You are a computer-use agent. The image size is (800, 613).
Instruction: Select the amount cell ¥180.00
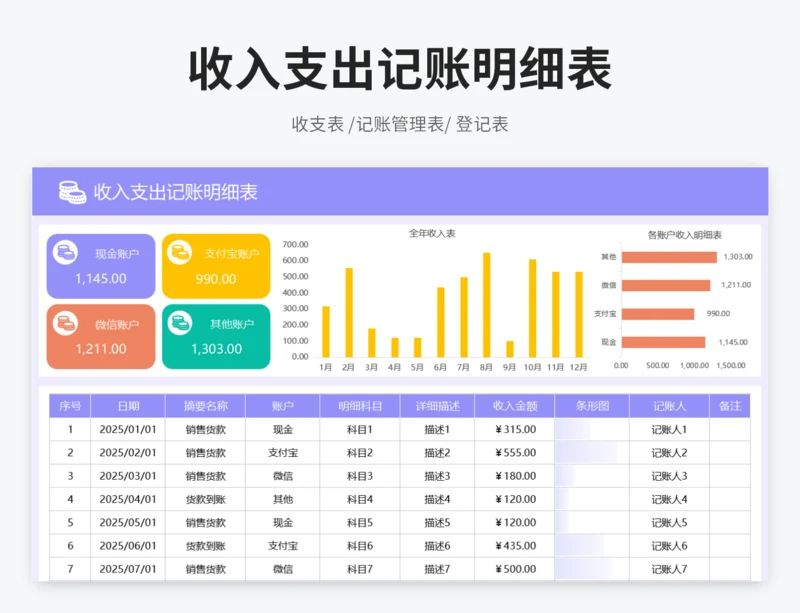tap(515, 476)
